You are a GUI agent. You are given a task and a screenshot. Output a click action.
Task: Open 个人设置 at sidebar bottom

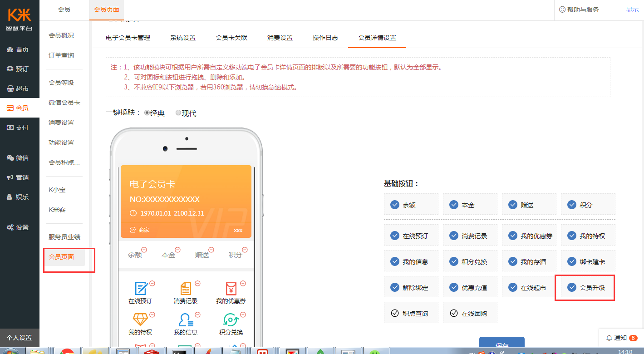pyautogui.click(x=20, y=338)
